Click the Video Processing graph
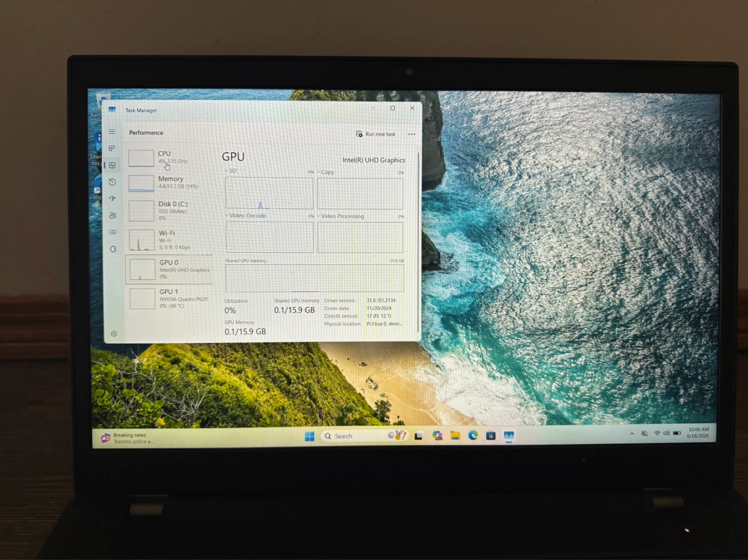Viewport: 748px width, 560px height. click(360, 238)
